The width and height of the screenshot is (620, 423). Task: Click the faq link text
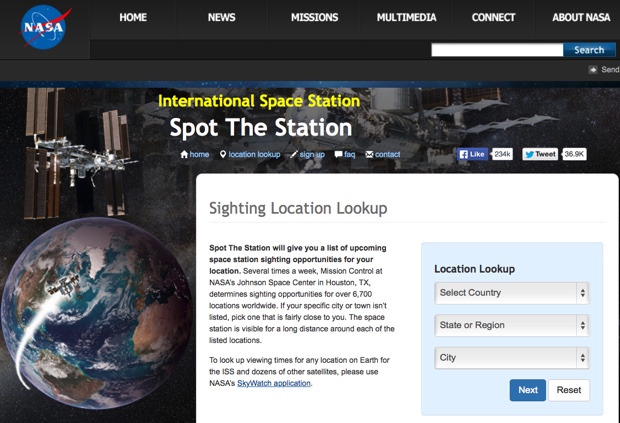[350, 155]
